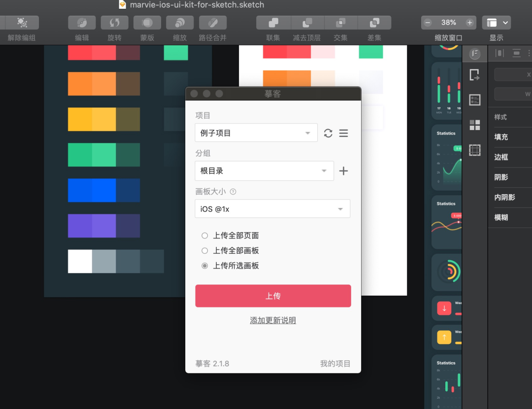Viewport: 532px width, 409px height.
Task: Select the Scale (缩放) tool
Action: click(180, 23)
